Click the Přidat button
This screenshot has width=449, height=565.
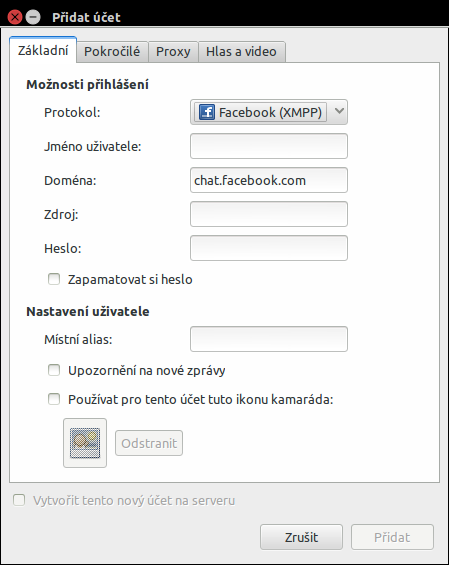pos(392,537)
